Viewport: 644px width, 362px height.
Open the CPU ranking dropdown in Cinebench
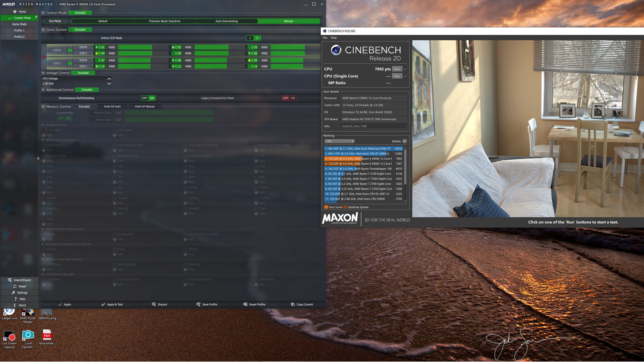click(x=339, y=141)
